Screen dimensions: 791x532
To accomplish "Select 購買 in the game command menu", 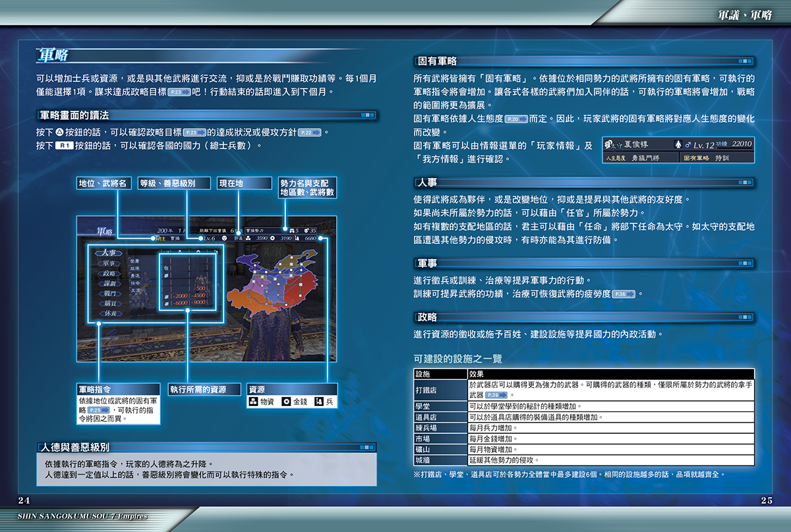I will tap(110, 303).
